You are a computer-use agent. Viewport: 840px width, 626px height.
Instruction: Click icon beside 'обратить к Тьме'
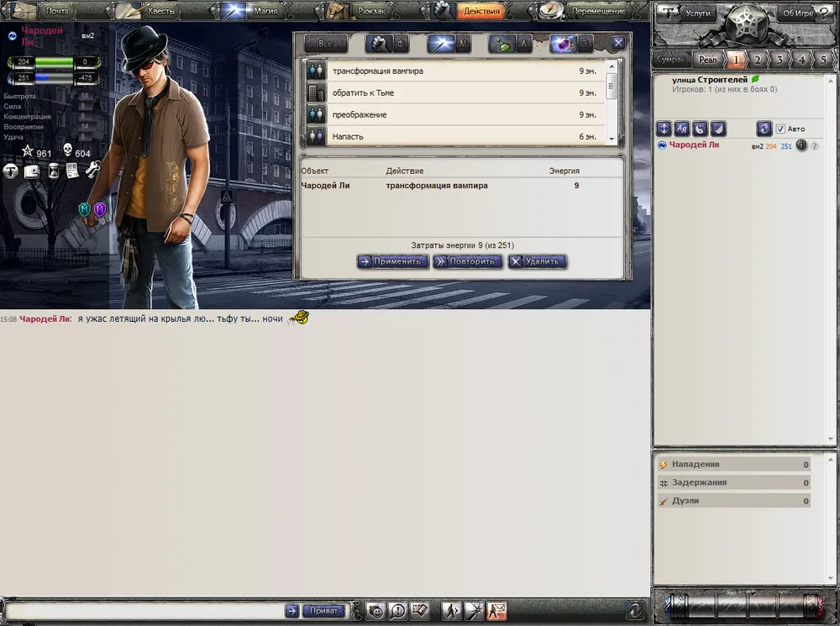[317, 92]
